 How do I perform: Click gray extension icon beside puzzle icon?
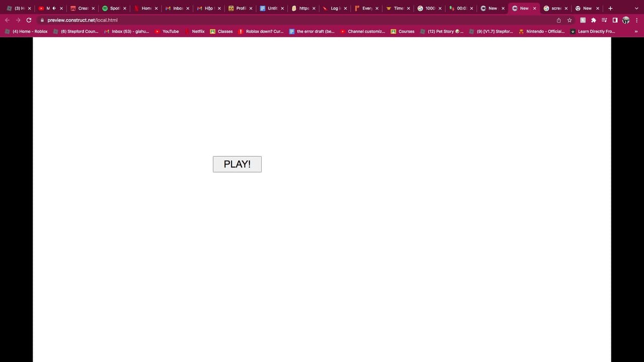tap(583, 20)
